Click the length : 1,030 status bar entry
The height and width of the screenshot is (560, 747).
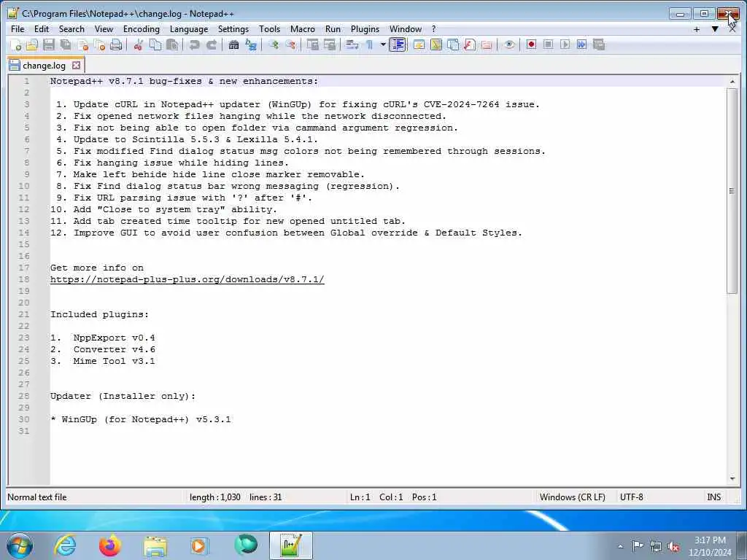(215, 497)
